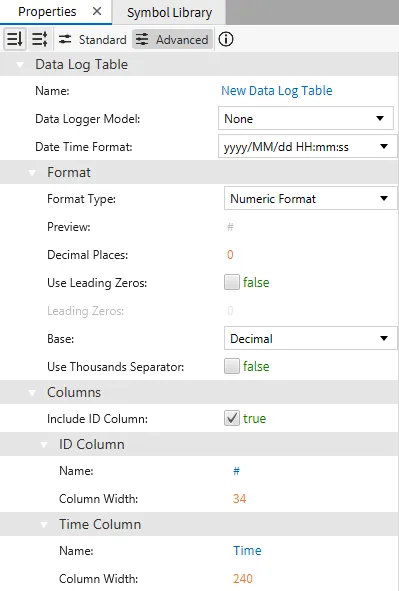
Task: Click the info circle icon
Action: (x=226, y=39)
